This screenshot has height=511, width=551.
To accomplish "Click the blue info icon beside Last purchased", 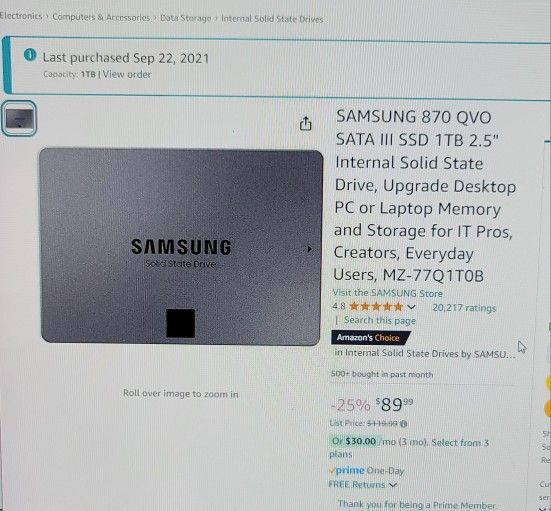I will (30, 55).
